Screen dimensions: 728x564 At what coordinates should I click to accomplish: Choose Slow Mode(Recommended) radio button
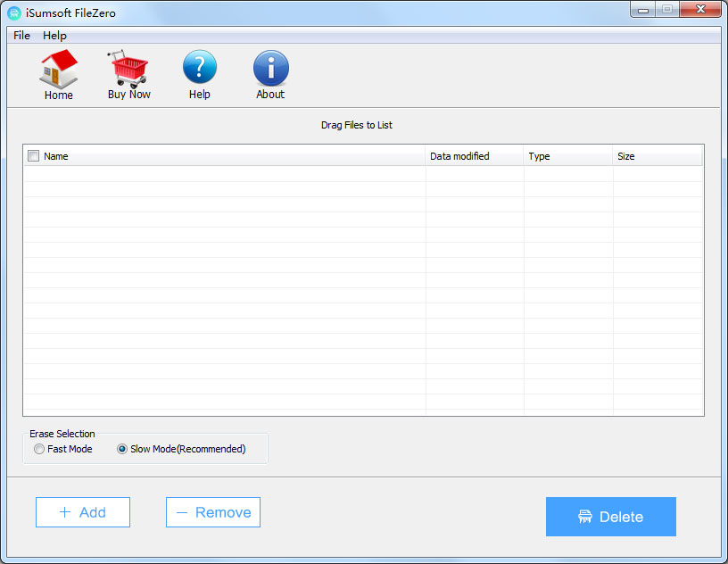[x=122, y=450]
